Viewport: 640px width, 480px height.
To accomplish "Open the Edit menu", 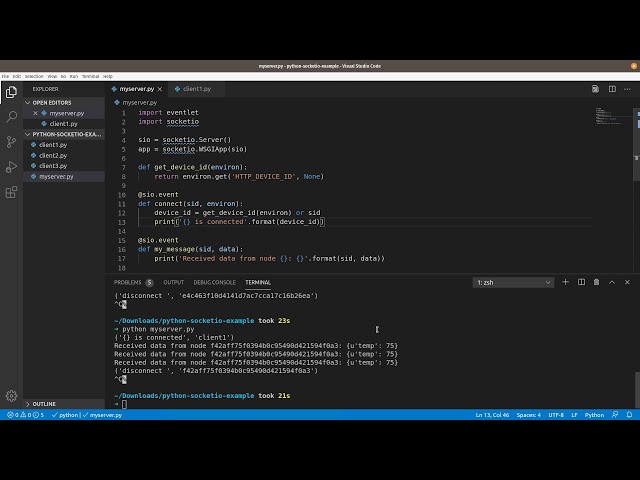I will [x=17, y=76].
